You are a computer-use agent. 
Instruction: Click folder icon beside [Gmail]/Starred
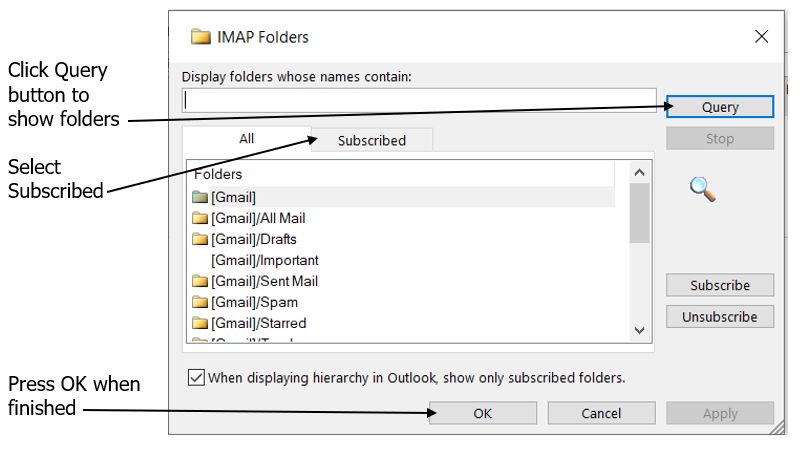[x=200, y=323]
